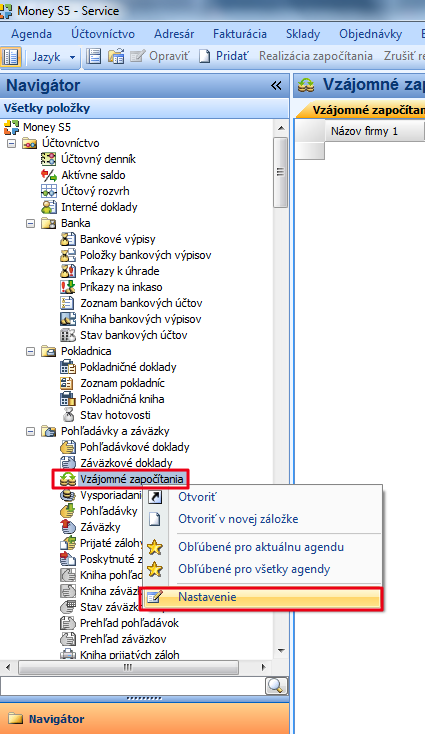
Task: Click the Názov firmy 1 column header
Action: [x=375, y=131]
